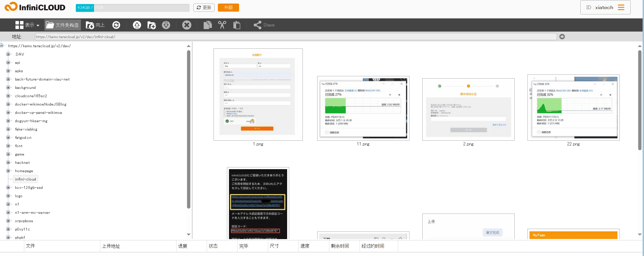Expand the background folder in tree
Image resolution: width=644 pixels, height=256 pixels.
click(8, 88)
